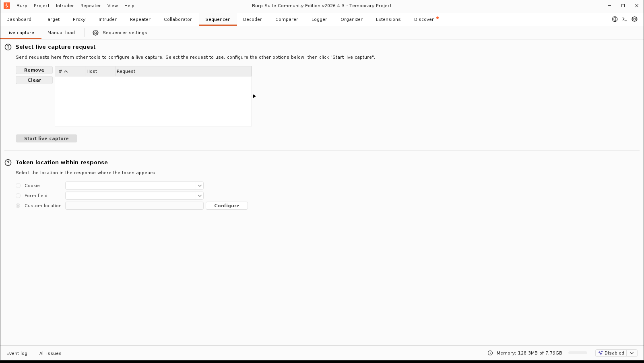Open the Event log
This screenshot has width=644, height=363.
click(17, 353)
